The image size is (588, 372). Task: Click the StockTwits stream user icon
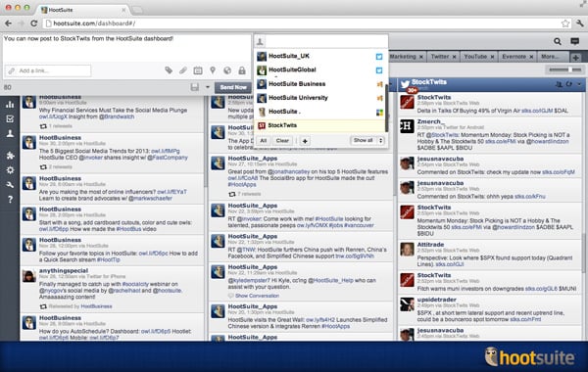tap(559, 84)
